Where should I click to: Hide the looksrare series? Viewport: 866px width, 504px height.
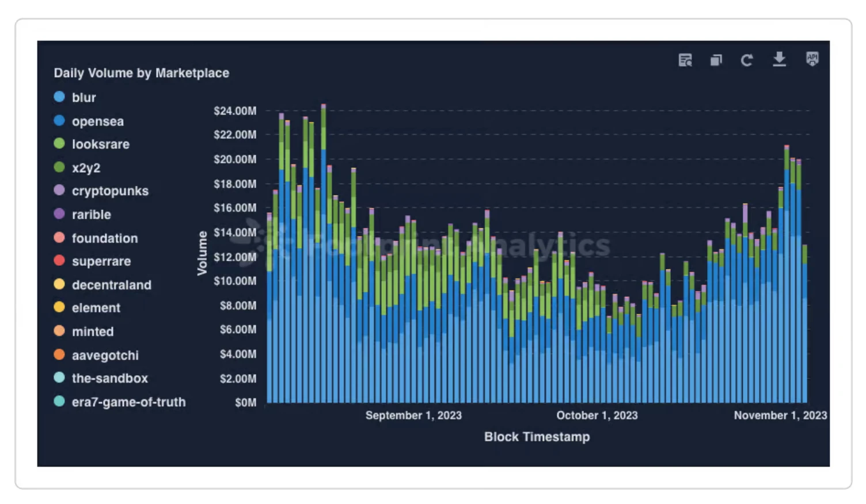pos(100,144)
